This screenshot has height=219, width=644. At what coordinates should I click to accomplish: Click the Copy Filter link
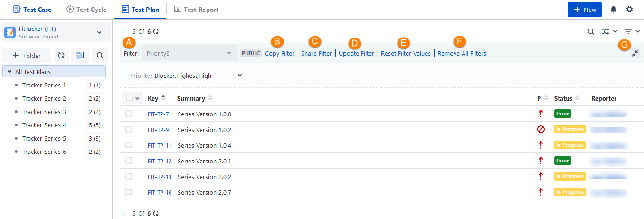point(280,54)
